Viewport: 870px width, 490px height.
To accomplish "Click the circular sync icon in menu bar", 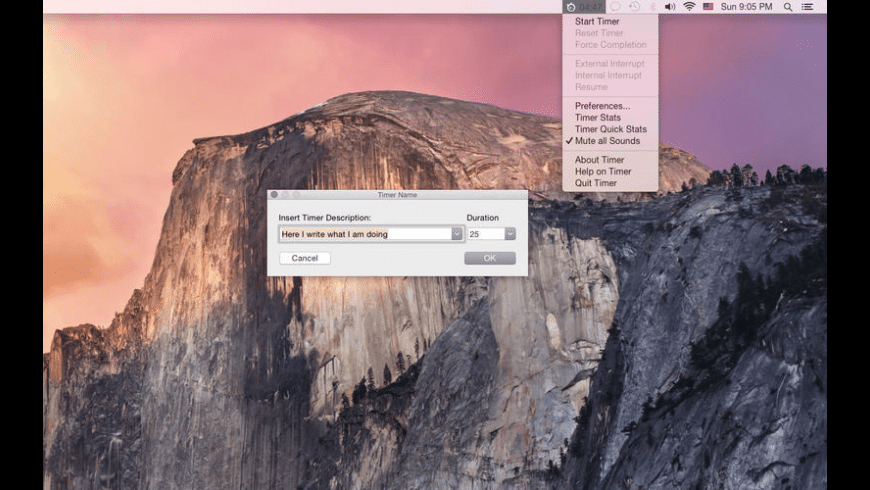I will click(615, 7).
